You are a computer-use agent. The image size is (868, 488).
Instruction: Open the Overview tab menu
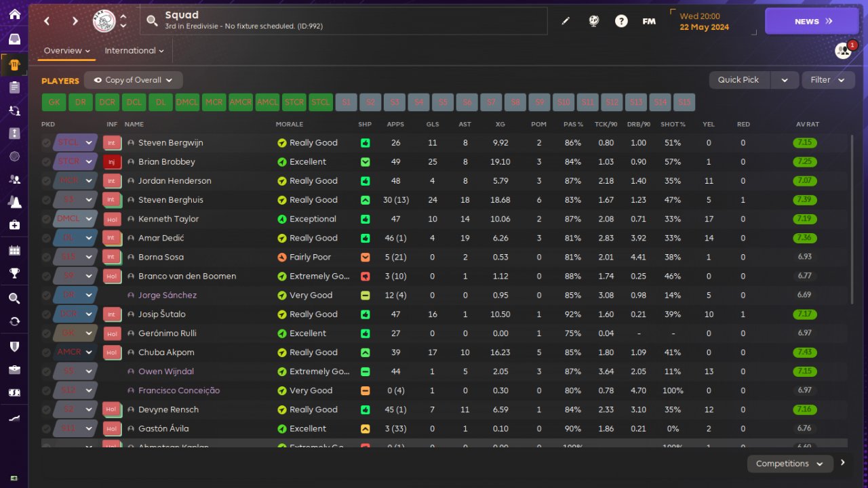point(67,51)
